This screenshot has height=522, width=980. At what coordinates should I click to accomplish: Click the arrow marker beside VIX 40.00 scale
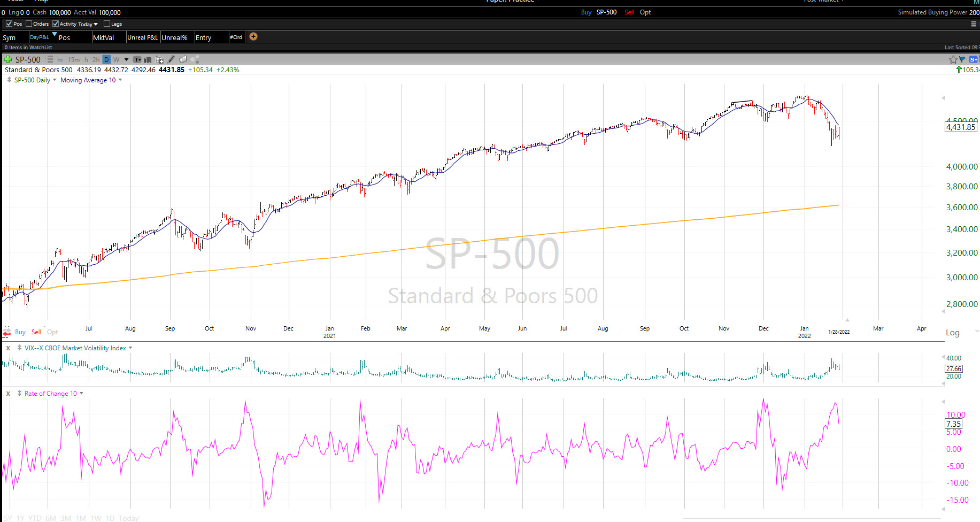tap(943, 357)
